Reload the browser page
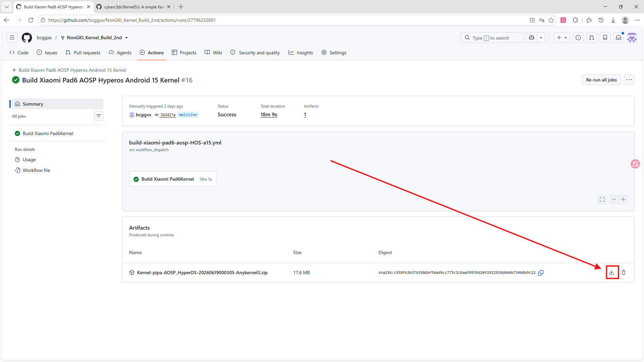The width and height of the screenshot is (644, 362). point(31,20)
